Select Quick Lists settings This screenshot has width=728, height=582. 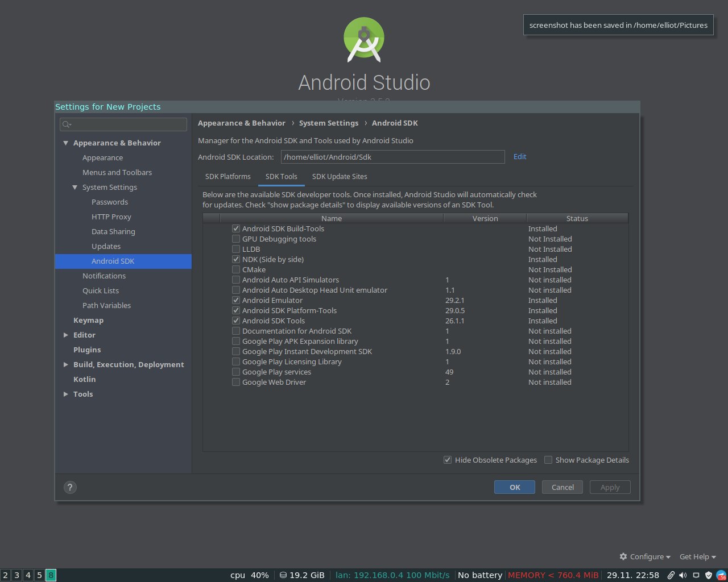[101, 290]
